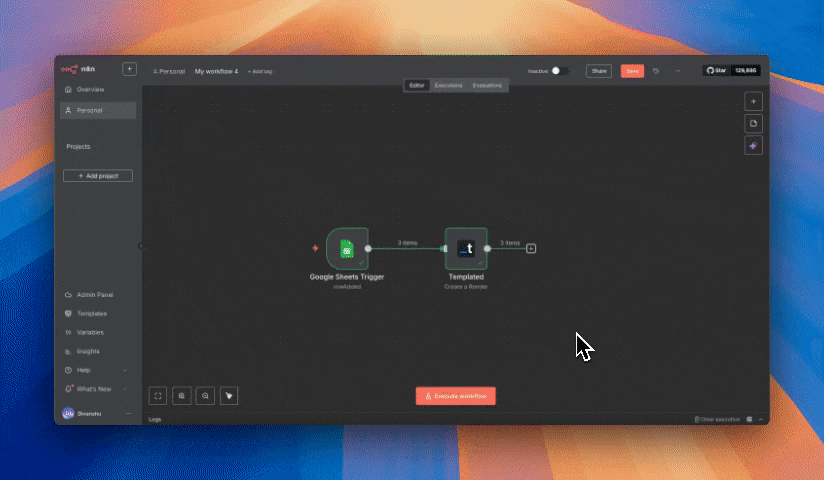This screenshot has height=480, width=824.
Task: Click the rowAdded subtitle text
Action: pyautogui.click(x=347, y=287)
